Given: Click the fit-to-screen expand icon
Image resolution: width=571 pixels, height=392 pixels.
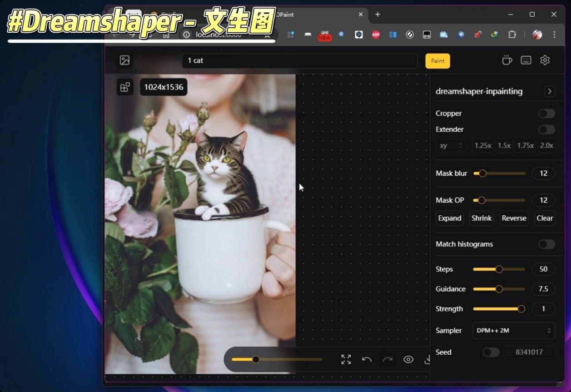Looking at the screenshot, I should [x=346, y=359].
